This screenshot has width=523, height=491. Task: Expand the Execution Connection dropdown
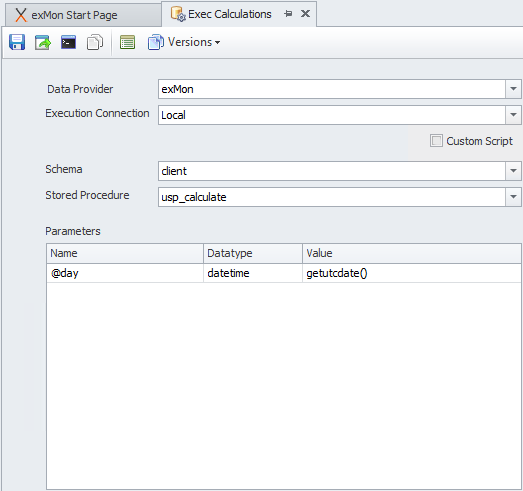click(513, 115)
